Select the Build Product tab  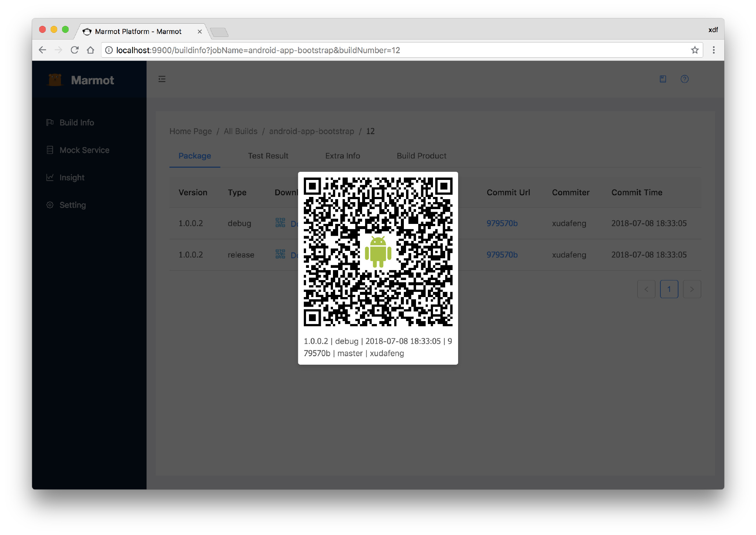420,156
